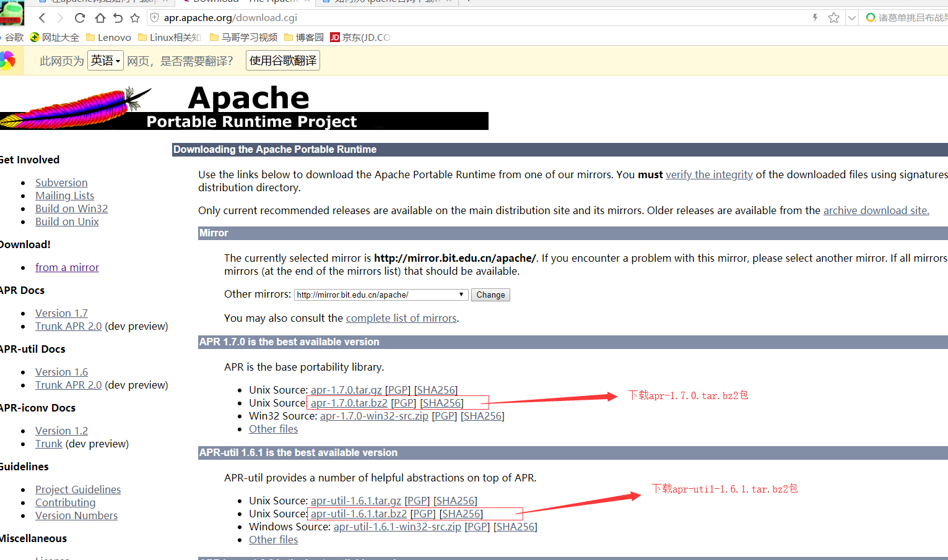Download apr-1.7.0.tar.gz
The width and height of the screenshot is (948, 560).
coord(346,390)
